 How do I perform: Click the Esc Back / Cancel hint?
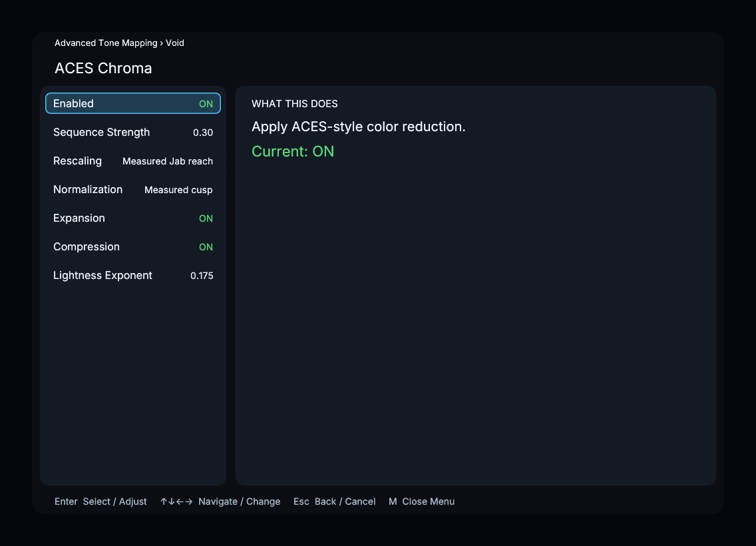(334, 501)
